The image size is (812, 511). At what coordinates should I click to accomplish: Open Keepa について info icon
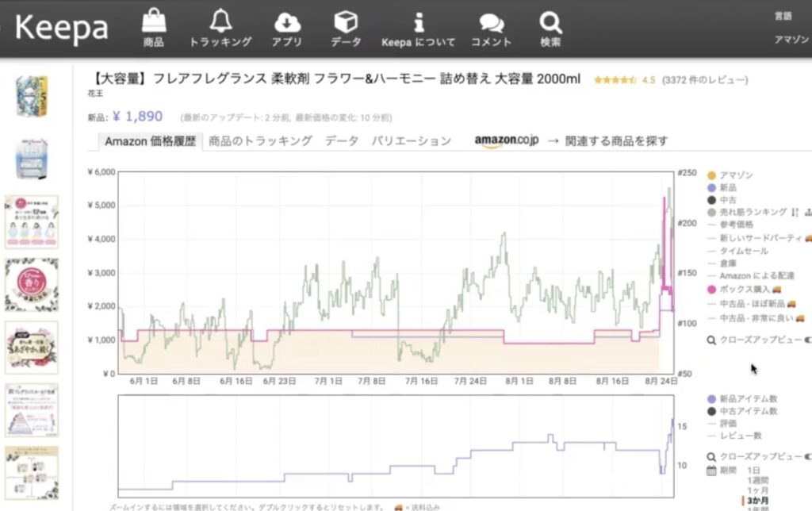pyautogui.click(x=419, y=21)
